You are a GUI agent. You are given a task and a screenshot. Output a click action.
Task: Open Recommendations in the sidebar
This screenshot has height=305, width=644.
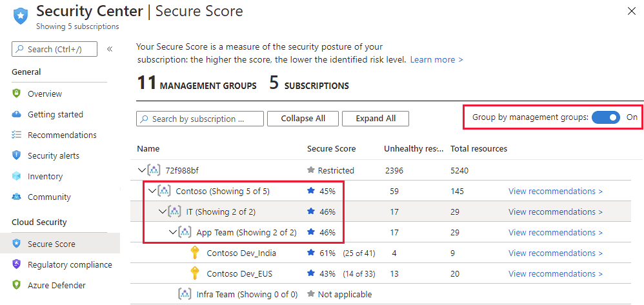(62, 135)
